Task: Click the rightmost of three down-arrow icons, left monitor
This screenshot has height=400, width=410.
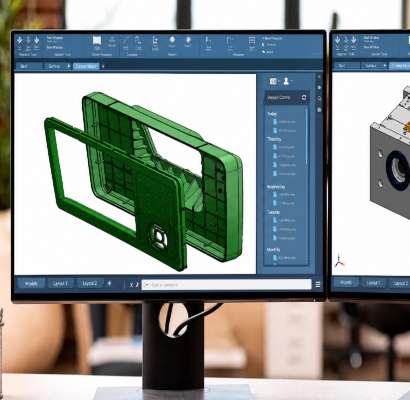Action: [37, 40]
